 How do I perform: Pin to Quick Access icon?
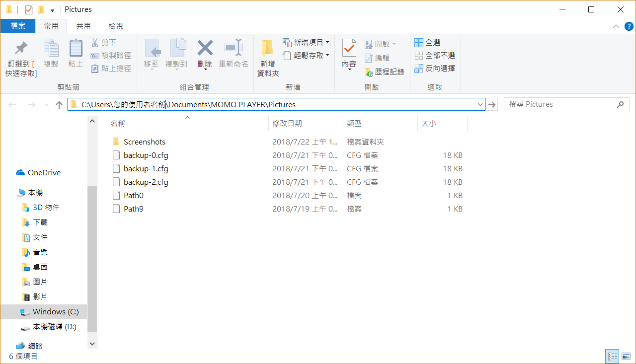pos(21,49)
